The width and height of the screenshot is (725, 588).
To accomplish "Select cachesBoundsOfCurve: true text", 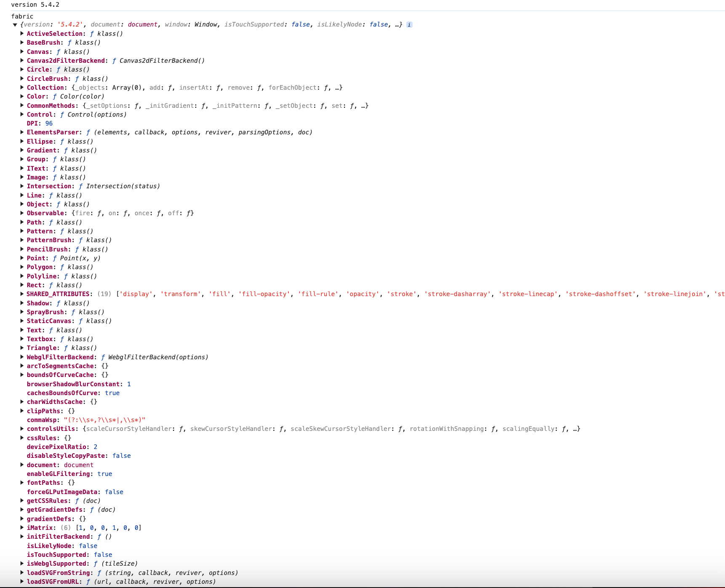I will (x=73, y=393).
